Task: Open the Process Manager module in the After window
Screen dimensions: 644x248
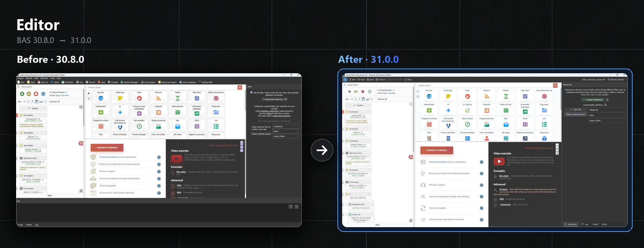Action: (x=467, y=136)
